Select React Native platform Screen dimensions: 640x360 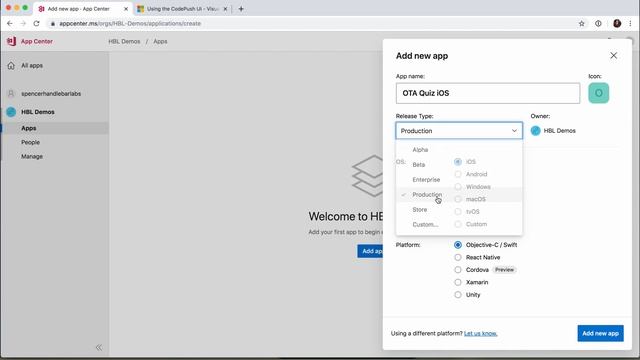[458, 258]
